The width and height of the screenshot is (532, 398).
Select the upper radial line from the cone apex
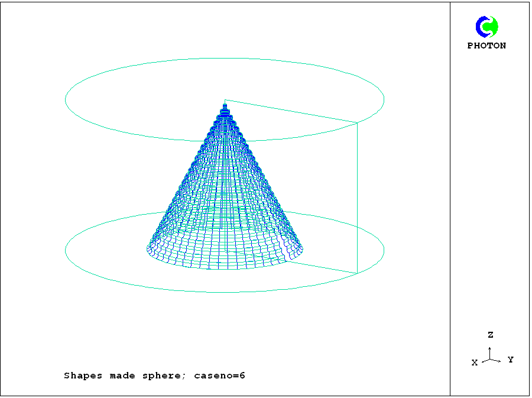291,111
